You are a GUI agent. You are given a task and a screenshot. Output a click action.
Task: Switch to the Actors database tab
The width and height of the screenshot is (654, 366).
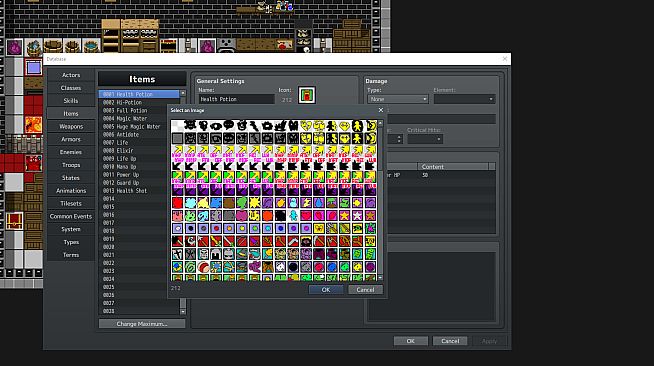click(71, 75)
